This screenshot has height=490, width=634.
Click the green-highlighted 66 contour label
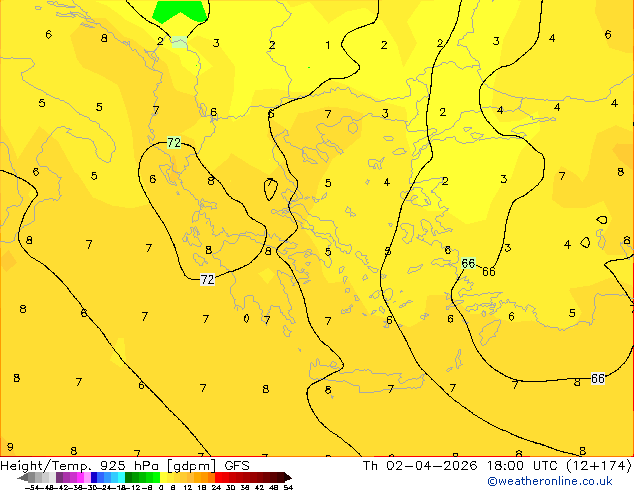point(468,264)
